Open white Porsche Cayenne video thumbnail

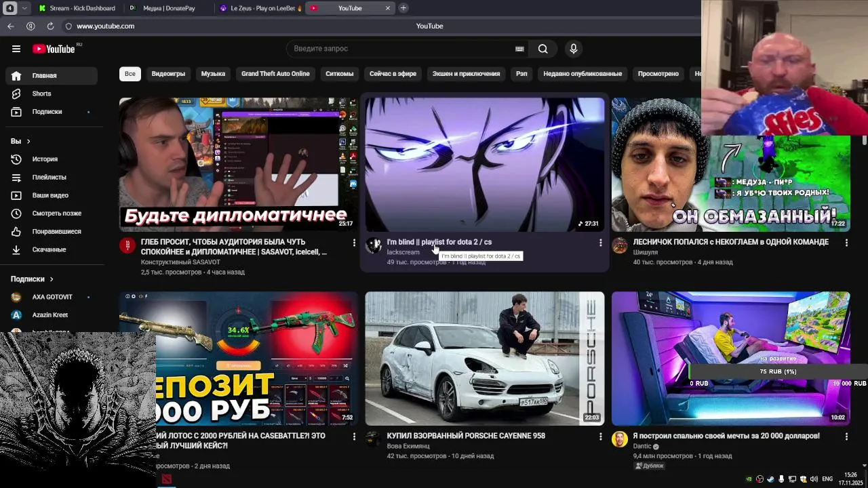tap(484, 359)
